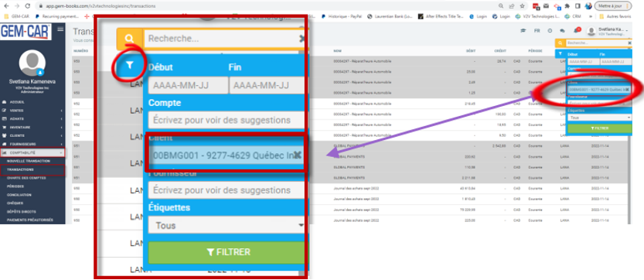The width and height of the screenshot is (644, 280).
Task: Open the hamburger menu beside GEM-CAR logo
Action: tap(60, 29)
